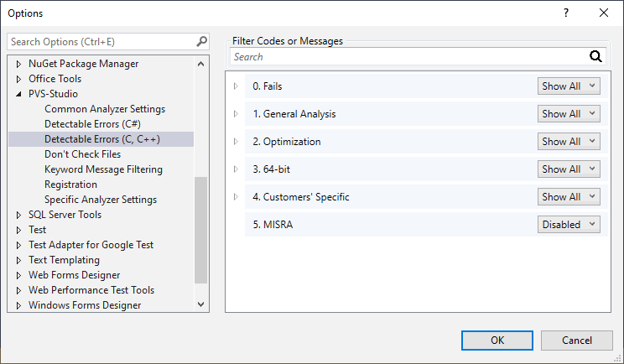This screenshot has height=364, width=624.
Task: Expand the 2. Optimization category
Action: click(x=236, y=142)
